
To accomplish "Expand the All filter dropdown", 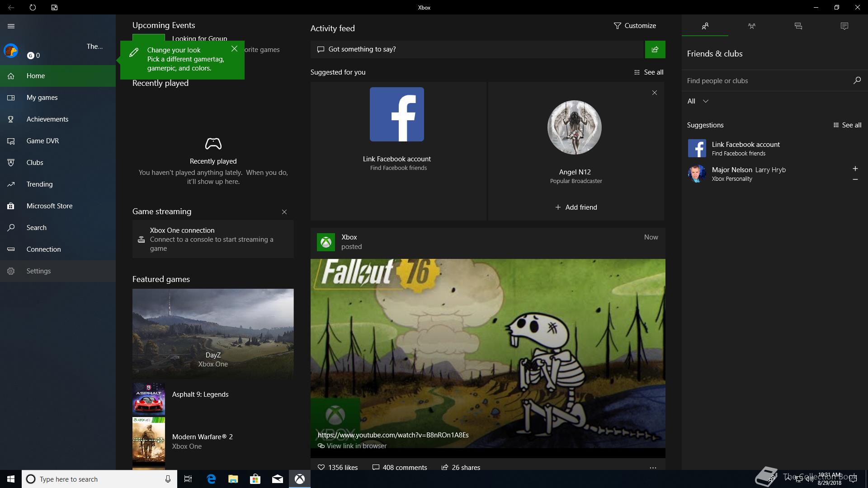I will 698,101.
